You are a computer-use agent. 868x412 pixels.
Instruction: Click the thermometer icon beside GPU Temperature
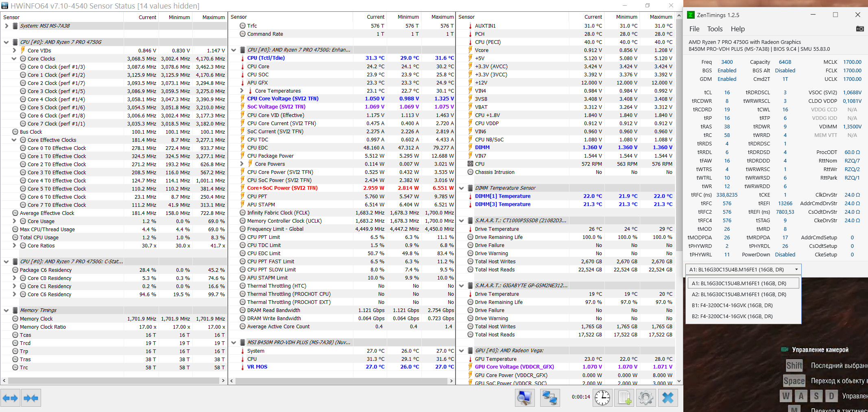[x=470, y=359]
